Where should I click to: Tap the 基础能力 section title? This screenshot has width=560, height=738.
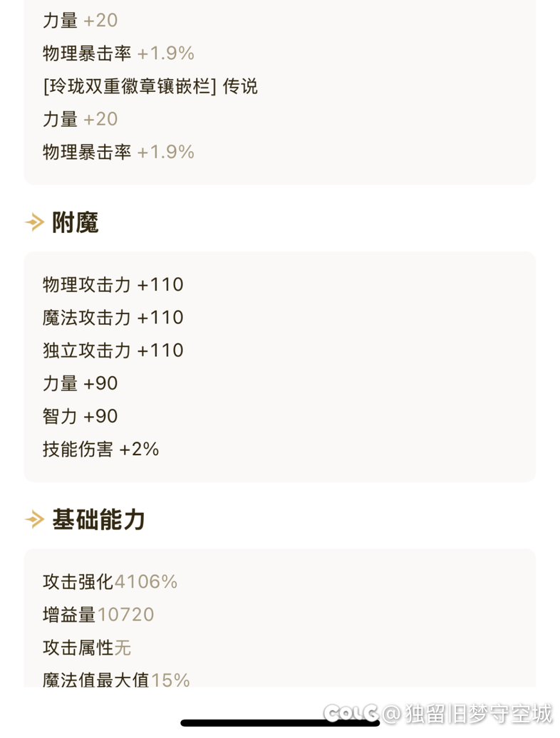coord(98,519)
